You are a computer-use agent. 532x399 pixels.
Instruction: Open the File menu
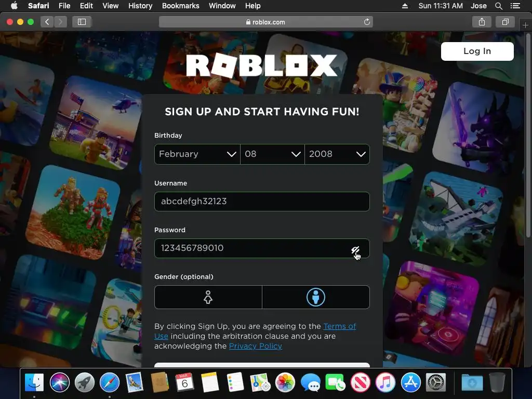tap(64, 6)
